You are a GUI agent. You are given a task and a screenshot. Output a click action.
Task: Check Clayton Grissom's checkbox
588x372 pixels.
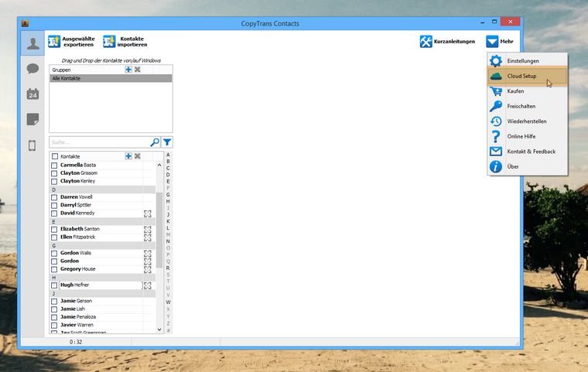pos(54,173)
